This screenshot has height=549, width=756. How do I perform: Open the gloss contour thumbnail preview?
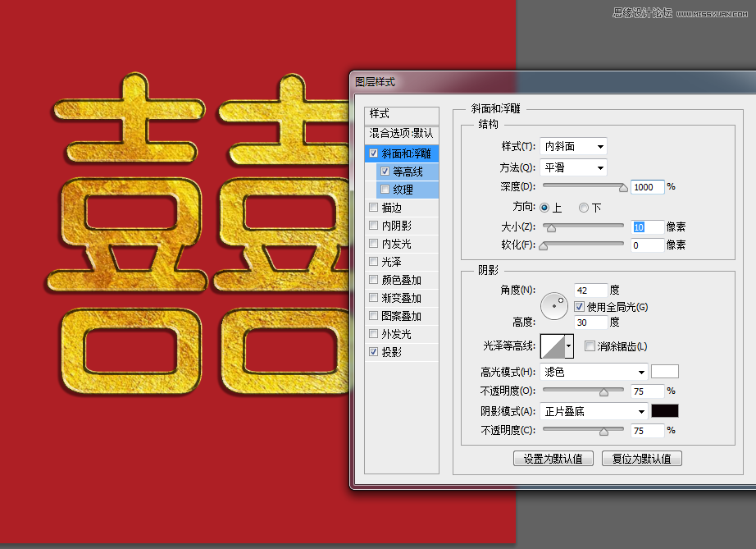tap(553, 346)
